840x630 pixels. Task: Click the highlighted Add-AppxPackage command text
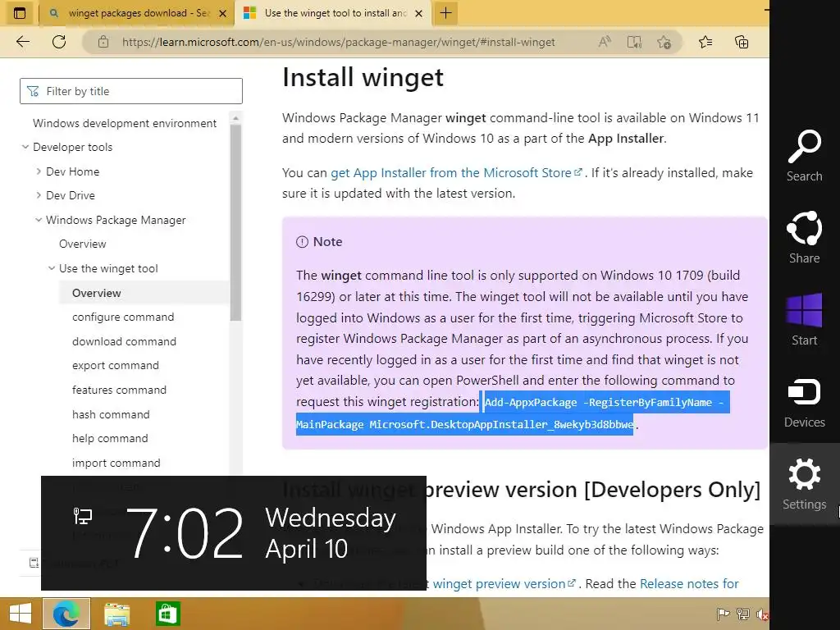pos(513,413)
